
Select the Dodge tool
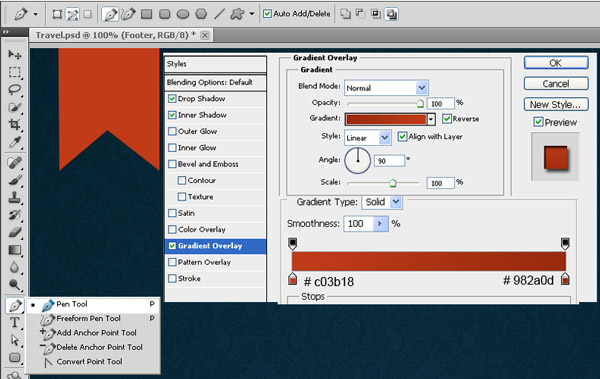[15, 284]
